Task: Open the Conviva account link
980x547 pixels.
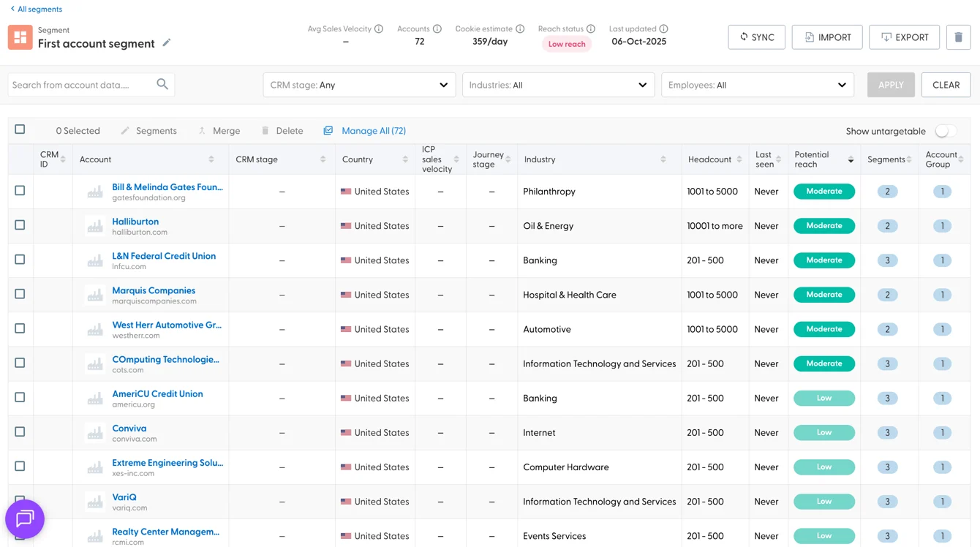Action: click(x=129, y=429)
